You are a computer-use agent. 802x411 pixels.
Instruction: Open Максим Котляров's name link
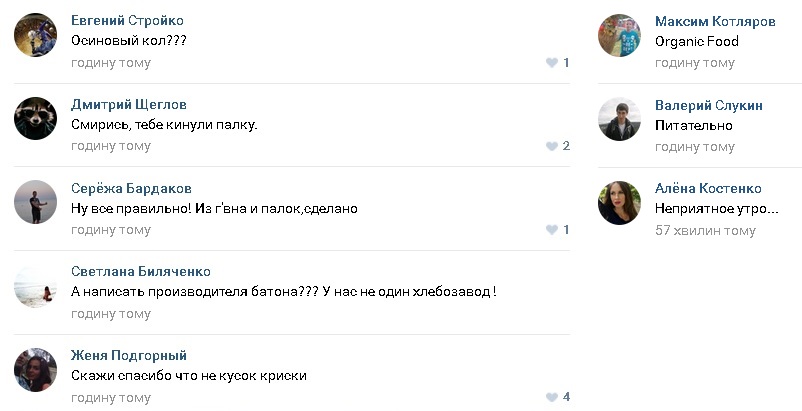click(x=715, y=21)
